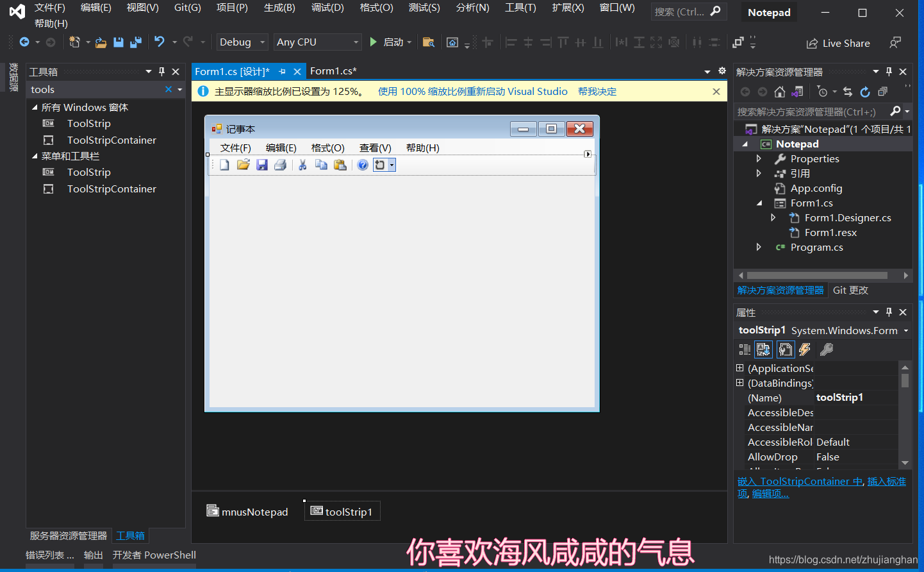
Task: Expand the Program.cs node
Action: tap(759, 247)
